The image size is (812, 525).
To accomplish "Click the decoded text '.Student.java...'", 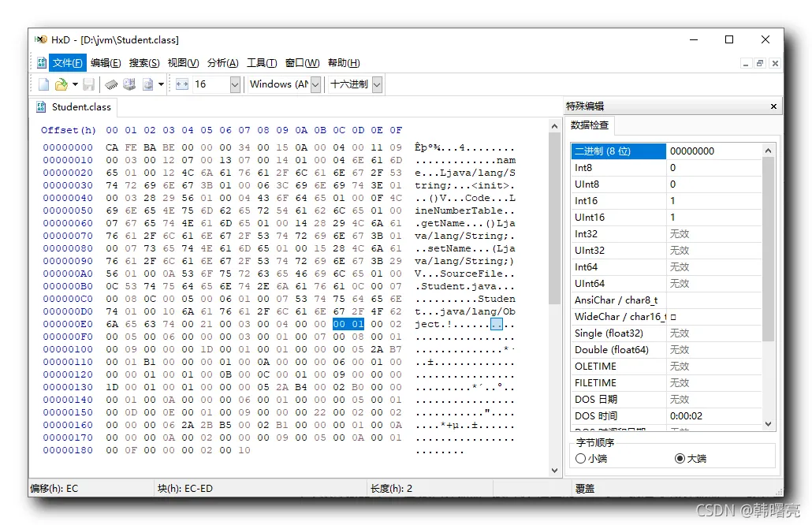I will 465,286.
